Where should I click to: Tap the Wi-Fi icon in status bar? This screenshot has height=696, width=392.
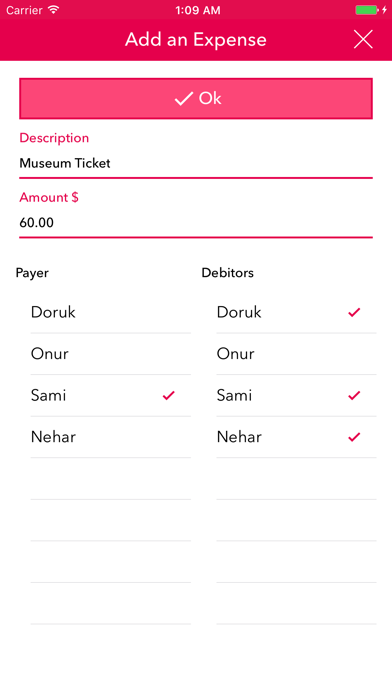click(x=54, y=10)
